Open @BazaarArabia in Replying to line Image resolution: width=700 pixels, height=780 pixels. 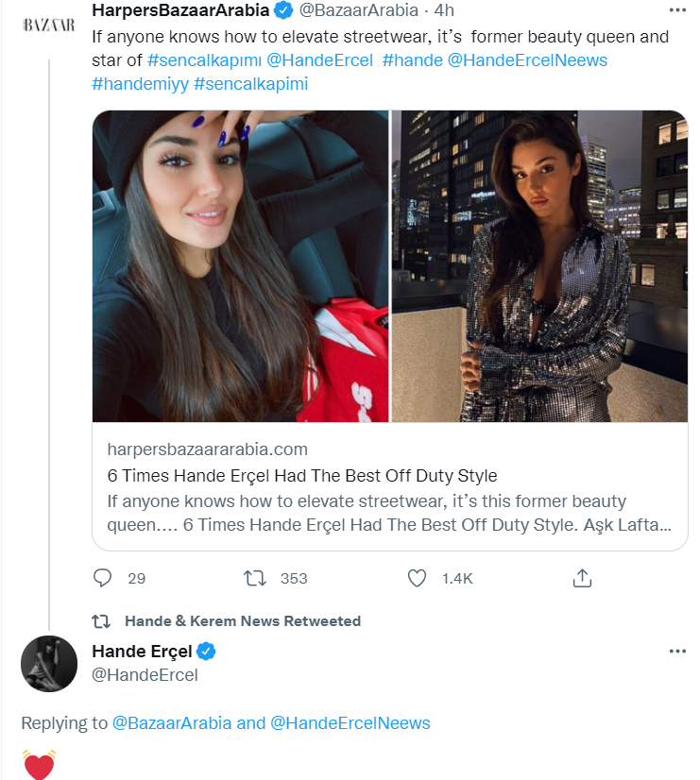click(x=172, y=723)
